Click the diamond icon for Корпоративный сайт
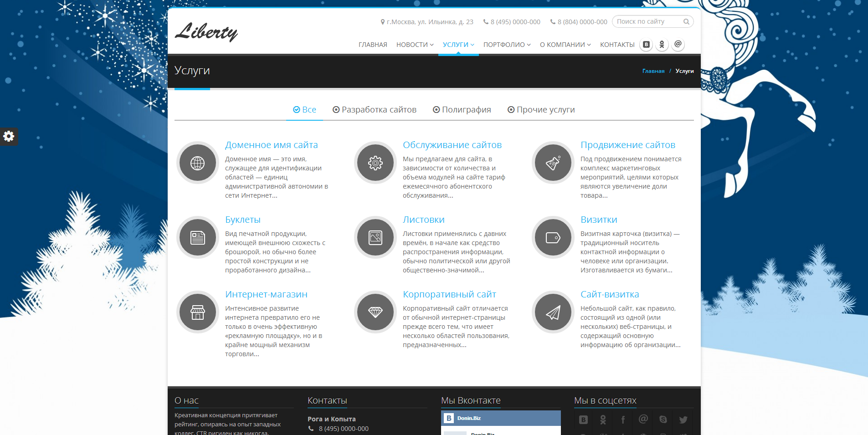Image resolution: width=868 pixels, height=435 pixels. 375,312
